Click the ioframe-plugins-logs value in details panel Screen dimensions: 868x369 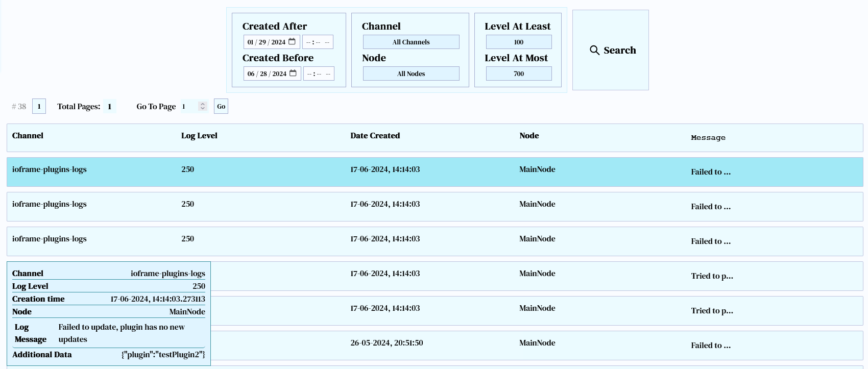click(x=168, y=274)
